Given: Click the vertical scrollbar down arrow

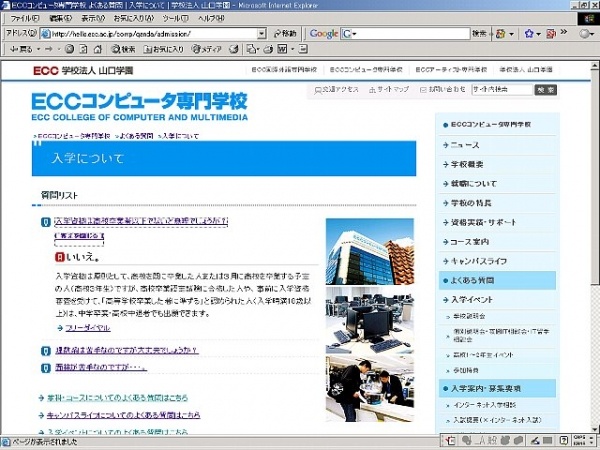Looking at the screenshot, I should pyautogui.click(x=594, y=429).
